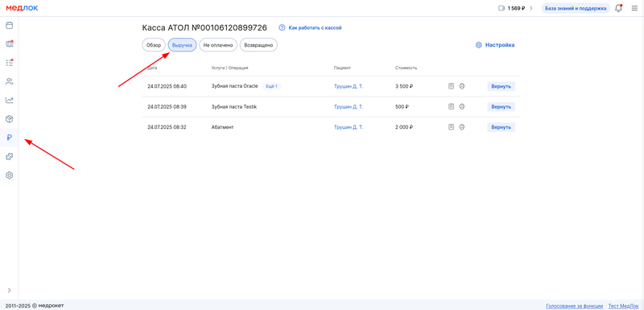Expand the Ещё 1 services badge
The image size is (644, 310).
(271, 86)
